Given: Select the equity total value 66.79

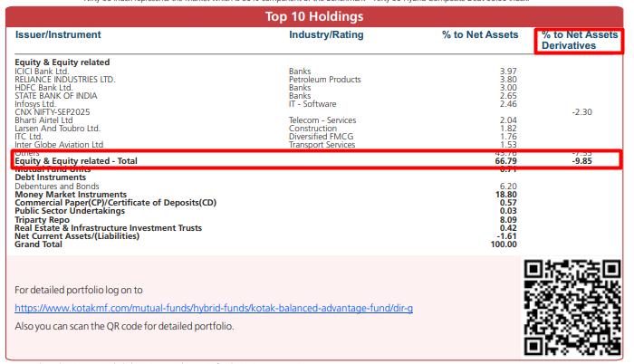Looking at the screenshot, I should [505, 161].
